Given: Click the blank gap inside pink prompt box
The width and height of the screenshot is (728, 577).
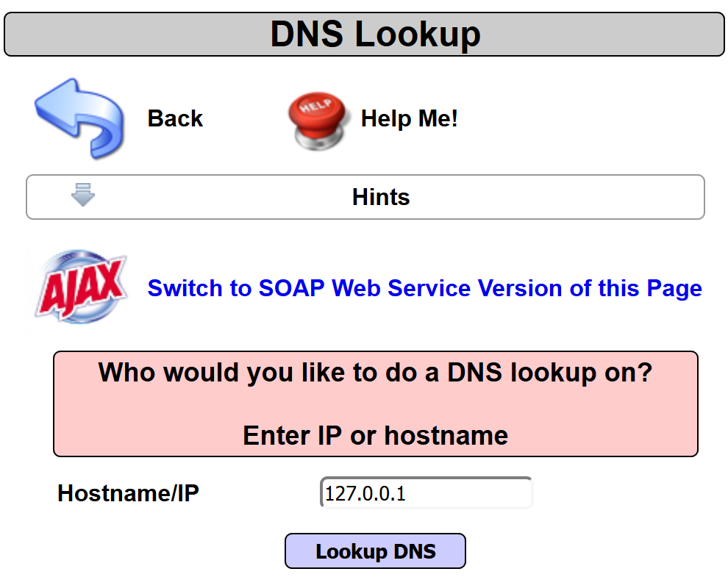Looking at the screenshot, I should pyautogui.click(x=375, y=404).
